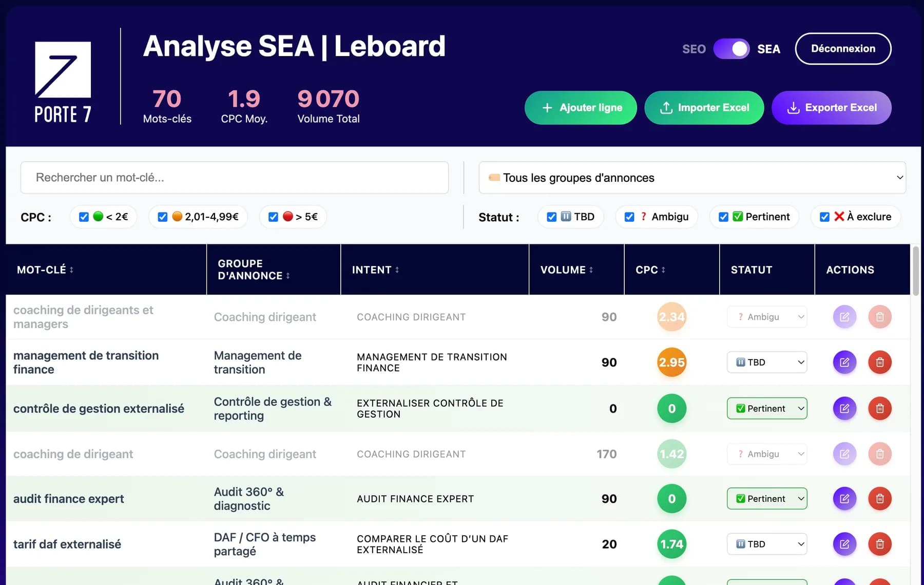Click the Exporter Excel button
The height and width of the screenshot is (585, 924).
[x=831, y=108]
